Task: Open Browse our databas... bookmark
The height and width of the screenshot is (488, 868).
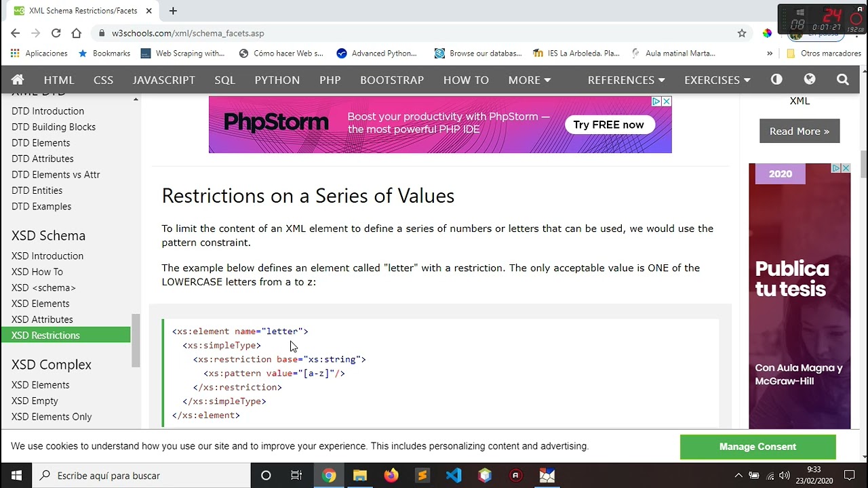Action: 478,53
